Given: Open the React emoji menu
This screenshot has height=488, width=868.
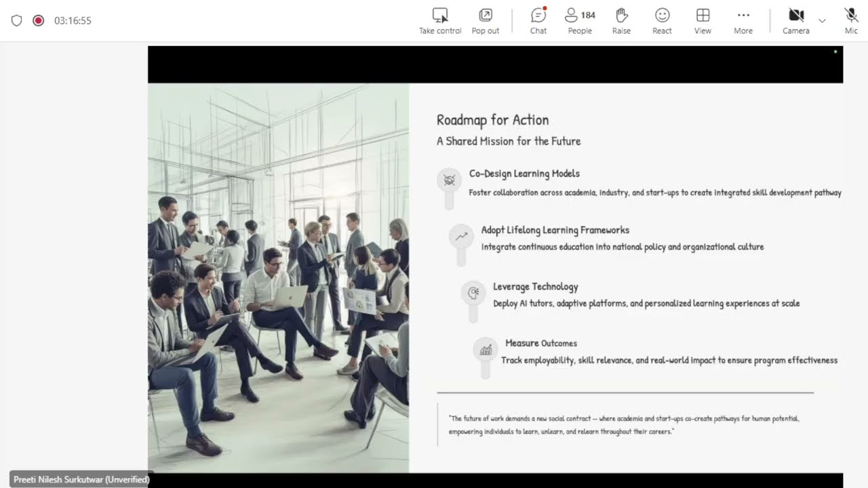Looking at the screenshot, I should pos(663,21).
